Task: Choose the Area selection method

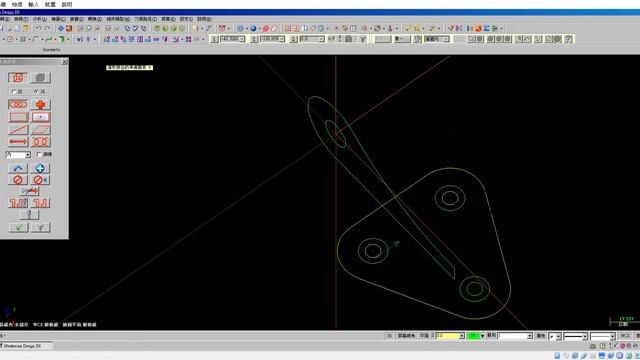Action: (40, 117)
